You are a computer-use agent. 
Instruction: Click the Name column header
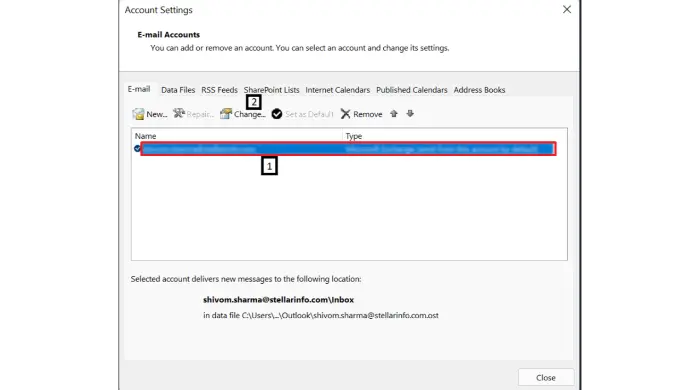tap(146, 136)
